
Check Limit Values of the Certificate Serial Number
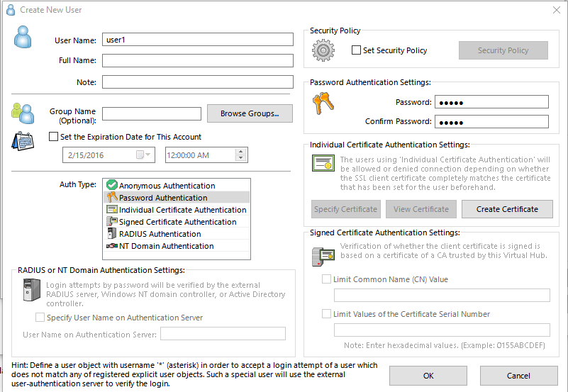326,313
